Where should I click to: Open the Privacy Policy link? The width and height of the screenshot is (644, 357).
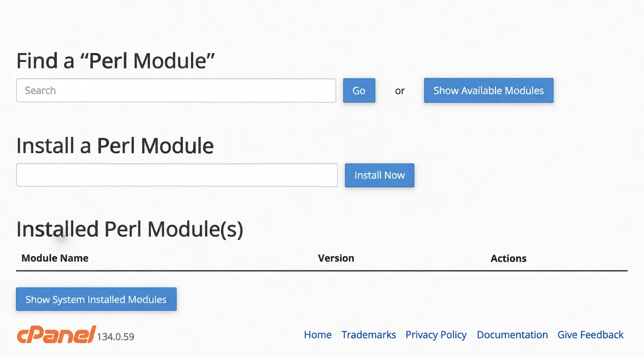tap(436, 335)
